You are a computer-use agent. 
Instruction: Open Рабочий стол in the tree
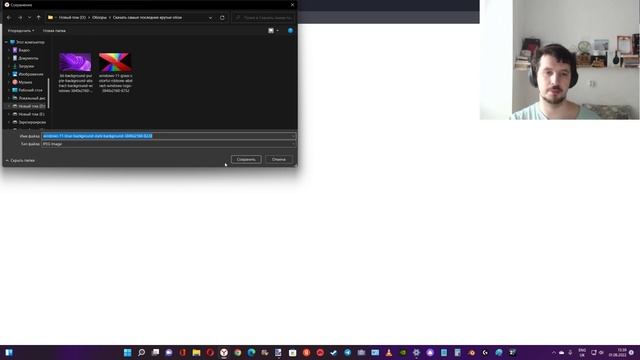click(30, 90)
